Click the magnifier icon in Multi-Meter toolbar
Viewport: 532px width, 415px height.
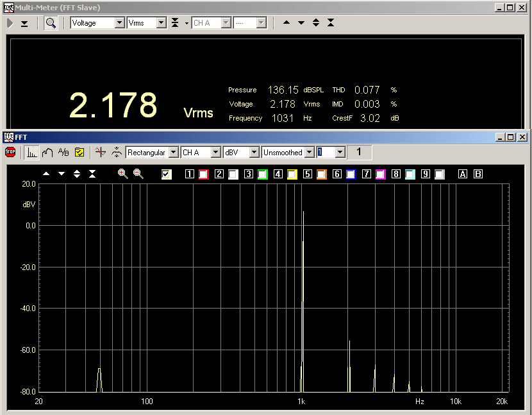[x=51, y=23]
